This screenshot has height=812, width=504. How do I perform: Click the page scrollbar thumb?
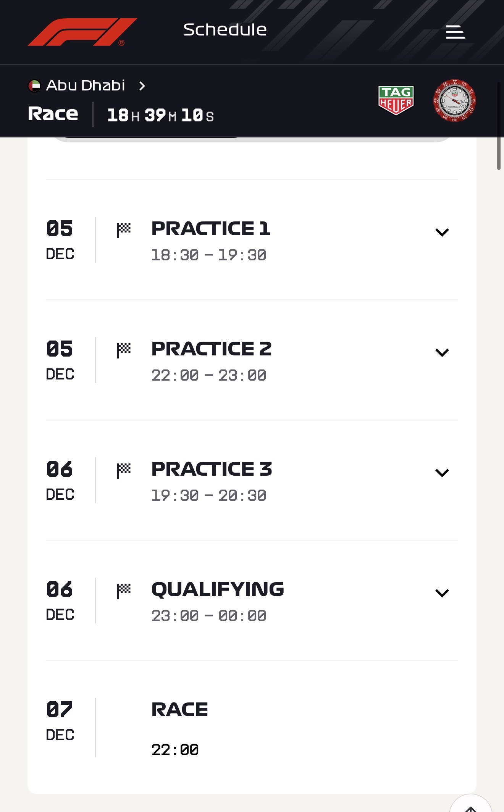[x=499, y=126]
